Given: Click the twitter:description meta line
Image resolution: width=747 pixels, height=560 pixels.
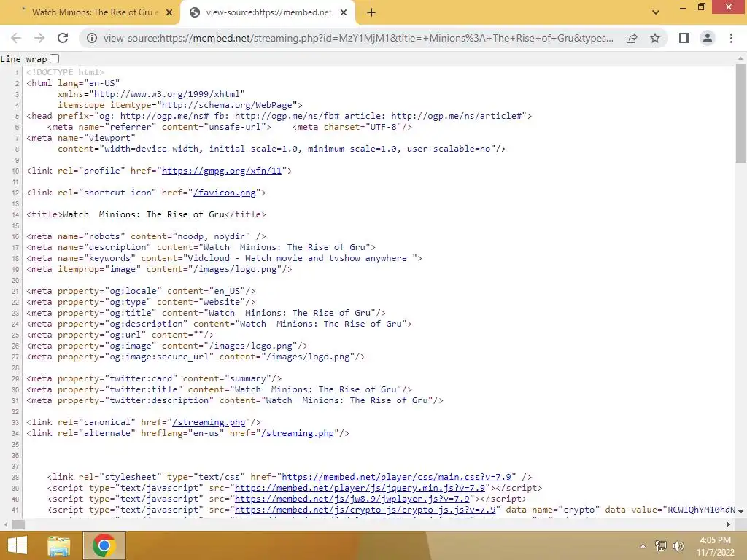Looking at the screenshot, I should 234,400.
